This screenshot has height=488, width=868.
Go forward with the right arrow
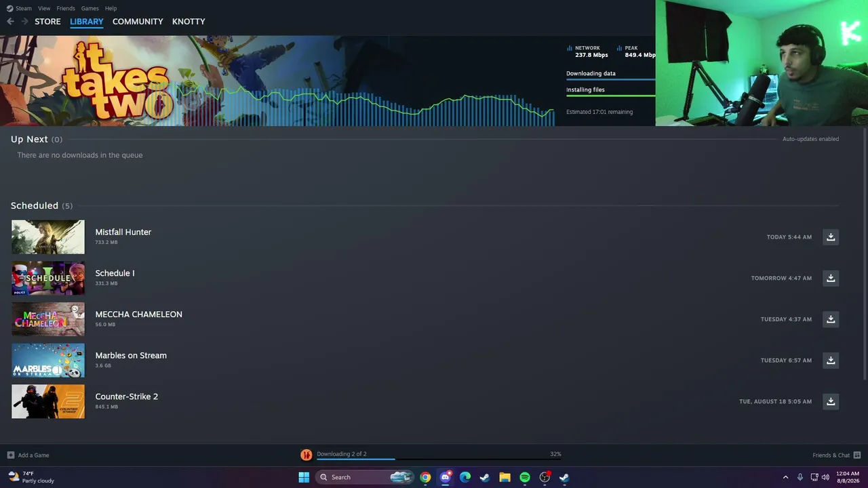25,22
